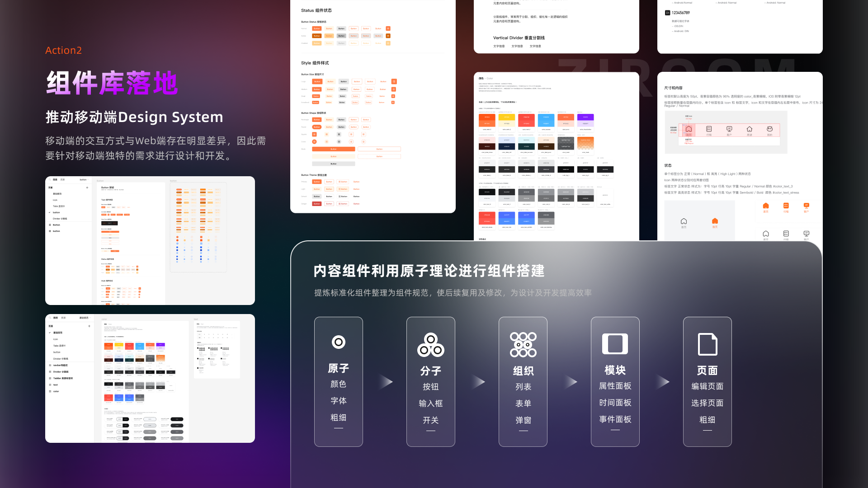Click the rounded square icon above 模块
The image size is (868, 488).
pos(615,344)
